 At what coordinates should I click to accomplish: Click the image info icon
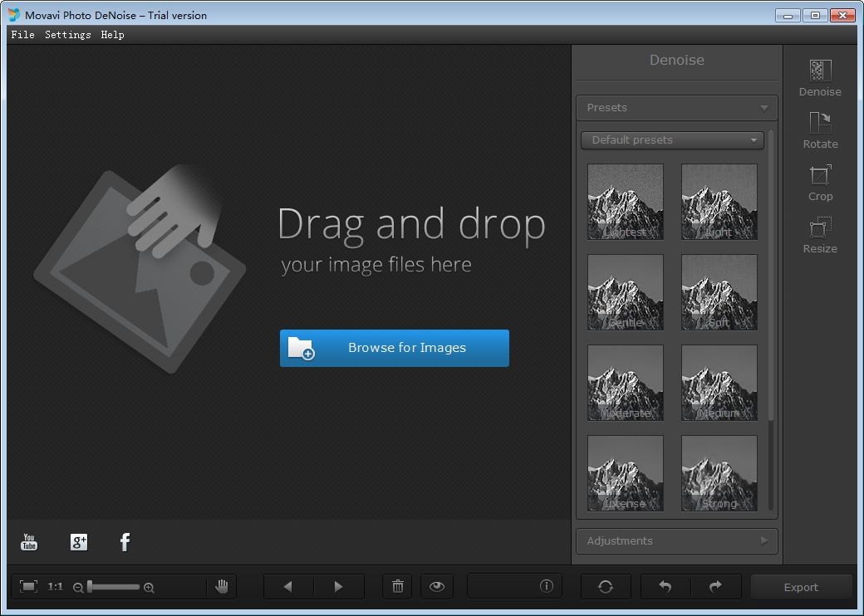pos(546,586)
